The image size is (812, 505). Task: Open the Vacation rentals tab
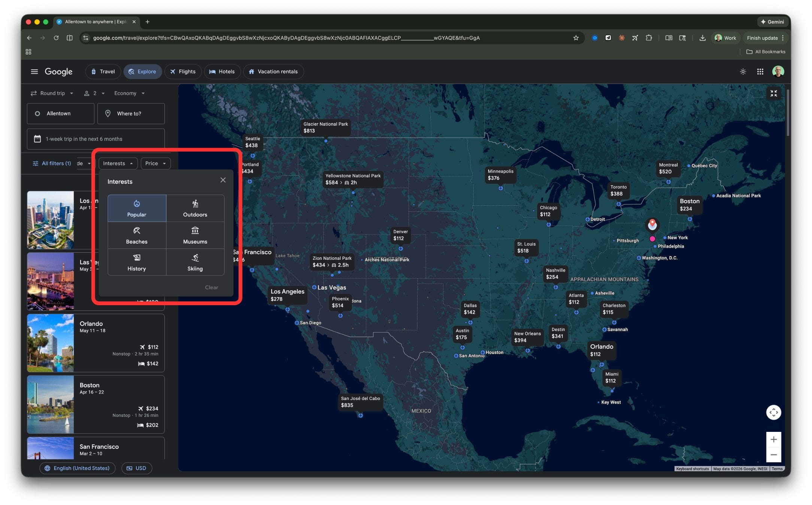tap(273, 72)
